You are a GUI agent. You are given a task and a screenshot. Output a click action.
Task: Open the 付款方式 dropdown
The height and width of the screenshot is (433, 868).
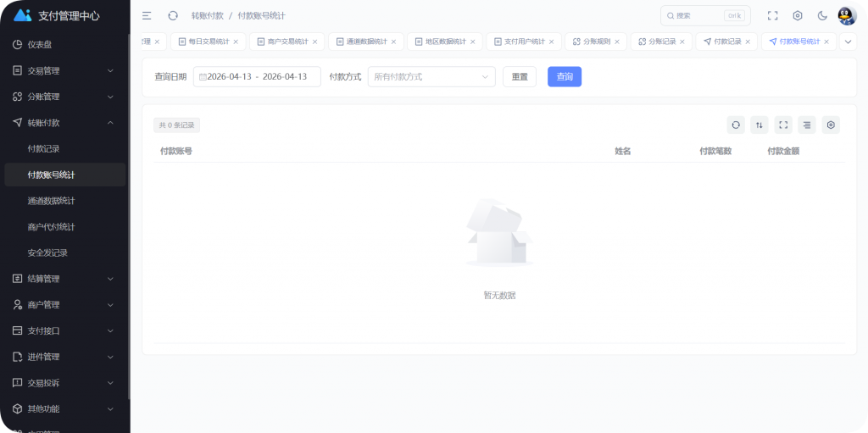(x=431, y=77)
